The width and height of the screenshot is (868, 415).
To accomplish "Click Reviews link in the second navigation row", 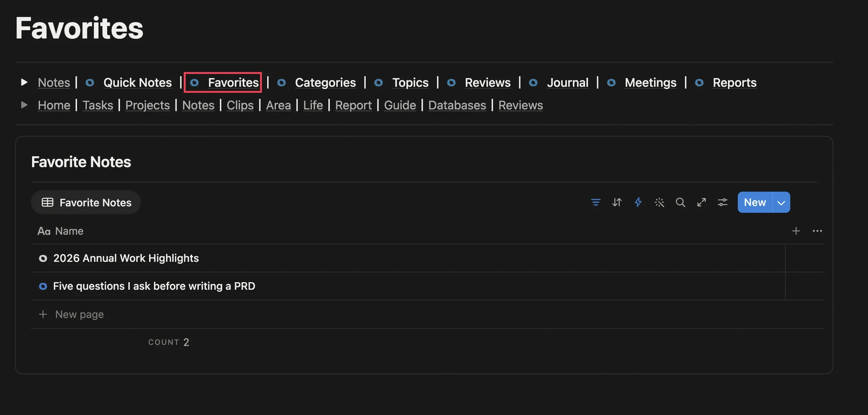I will pos(520,105).
